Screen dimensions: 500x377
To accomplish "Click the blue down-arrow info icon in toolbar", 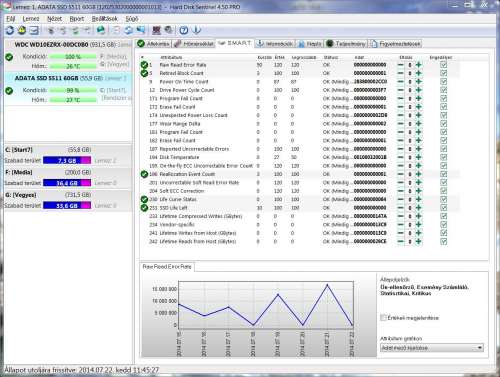I will pos(197,30).
